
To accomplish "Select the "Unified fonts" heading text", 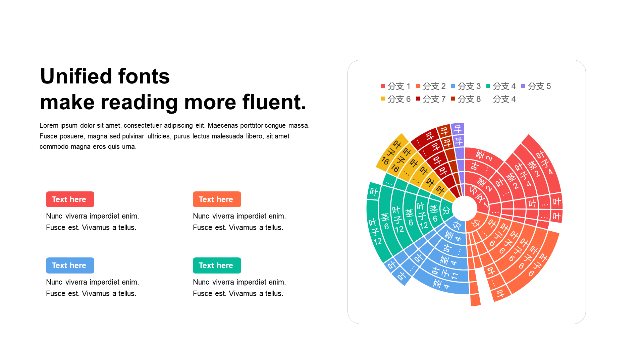I will pos(105,76).
